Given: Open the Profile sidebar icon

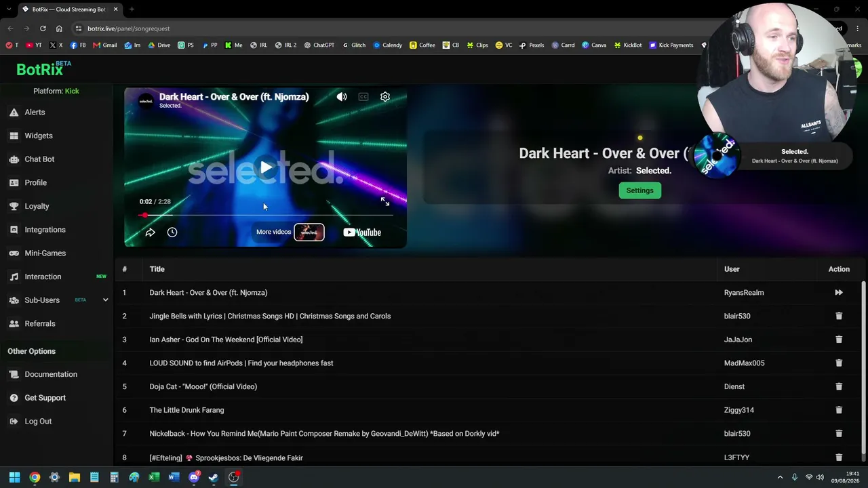Looking at the screenshot, I should 14,183.
